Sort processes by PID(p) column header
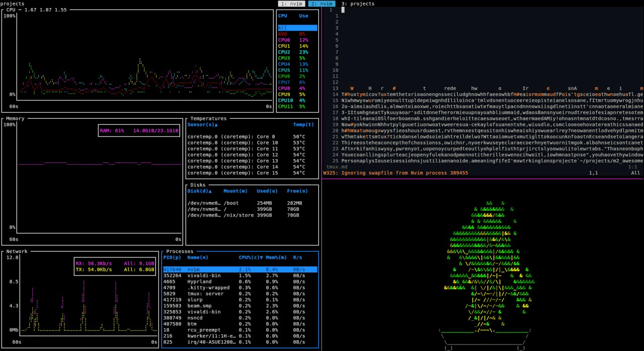The image size is (644, 351). coord(172,257)
